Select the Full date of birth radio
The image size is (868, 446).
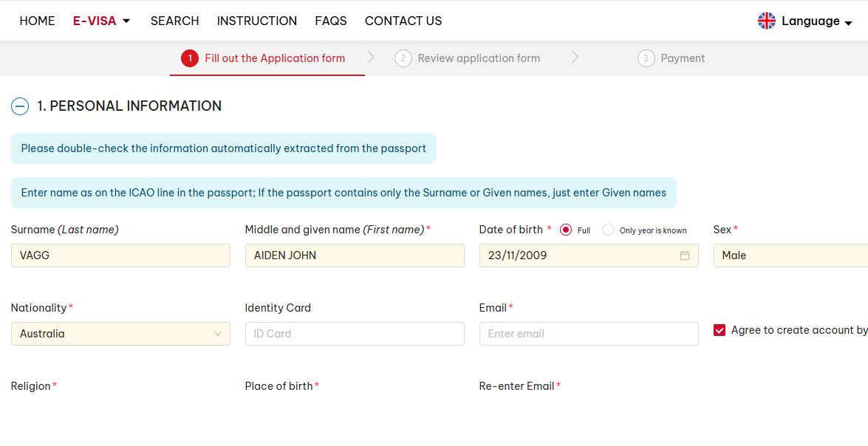tap(566, 230)
